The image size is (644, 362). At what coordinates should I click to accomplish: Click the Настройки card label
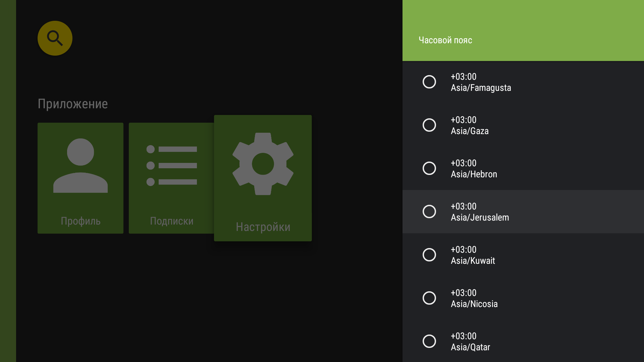tap(263, 227)
